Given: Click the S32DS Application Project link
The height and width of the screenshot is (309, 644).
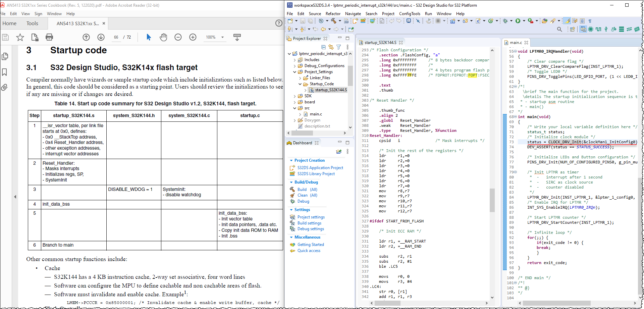Looking at the screenshot, I should point(320,168).
